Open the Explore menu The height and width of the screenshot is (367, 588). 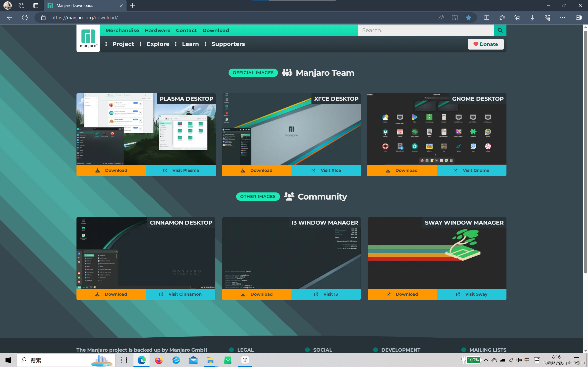[x=158, y=44]
